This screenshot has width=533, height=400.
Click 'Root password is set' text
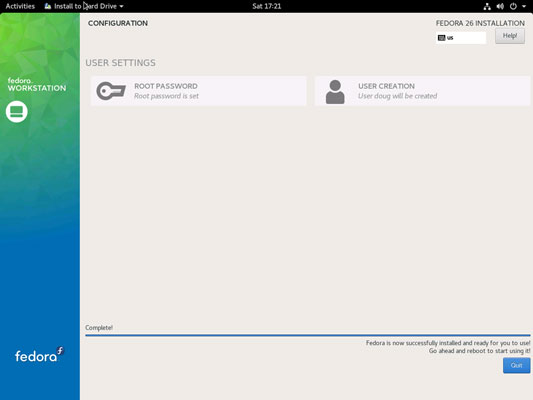[166, 96]
